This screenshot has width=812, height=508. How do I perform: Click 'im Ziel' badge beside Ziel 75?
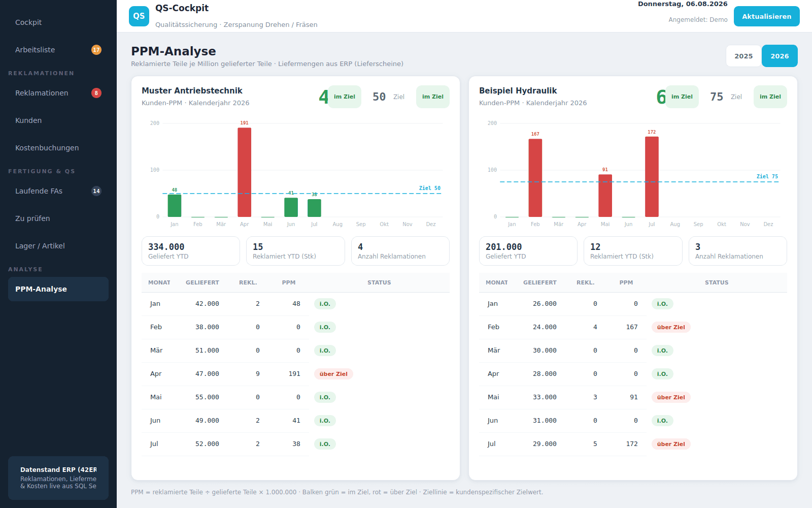(770, 97)
